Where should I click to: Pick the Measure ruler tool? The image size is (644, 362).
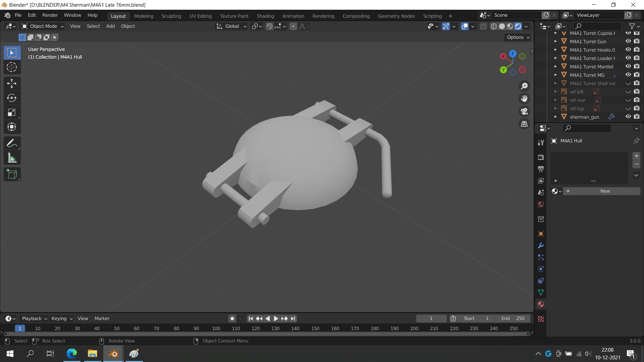[x=12, y=158]
